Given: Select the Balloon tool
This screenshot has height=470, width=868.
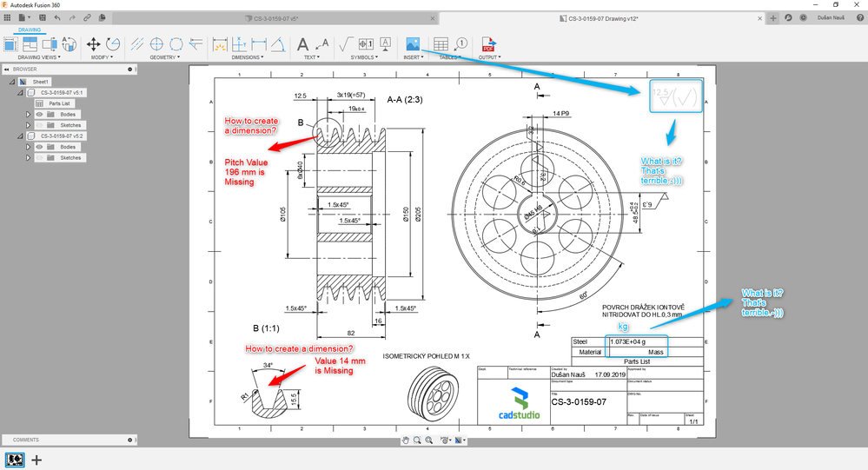Looking at the screenshot, I should (461, 43).
